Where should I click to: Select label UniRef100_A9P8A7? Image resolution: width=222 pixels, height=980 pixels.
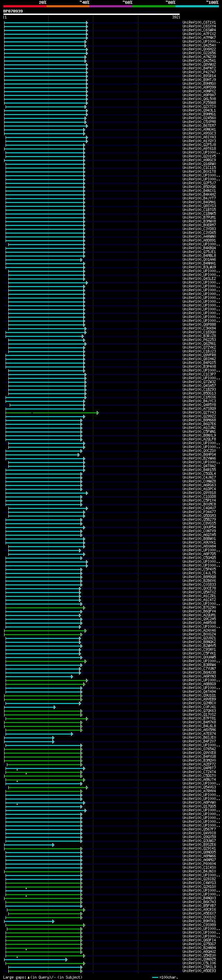(x=199, y=95)
